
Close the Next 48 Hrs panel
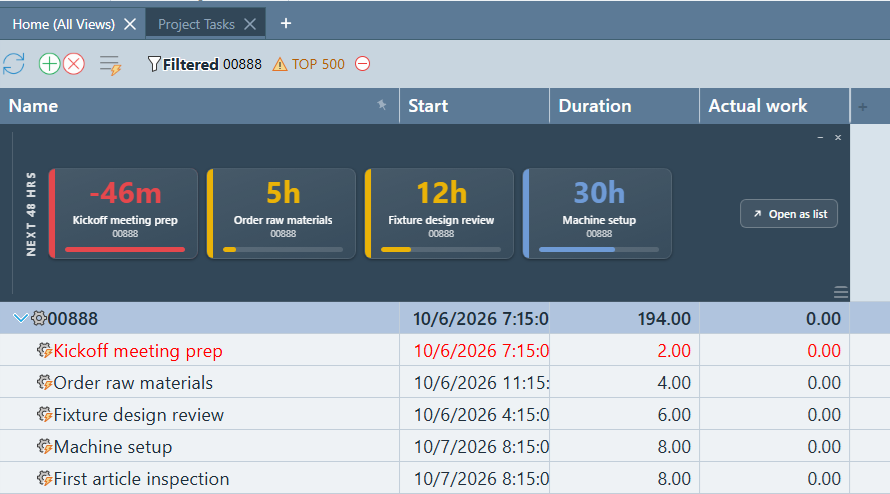838,137
